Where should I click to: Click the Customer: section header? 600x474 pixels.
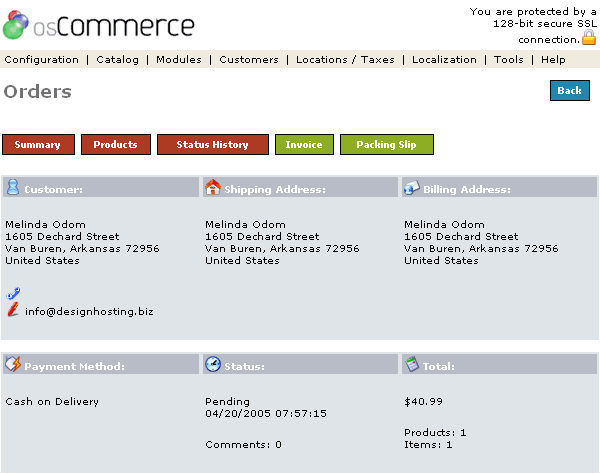click(x=101, y=187)
